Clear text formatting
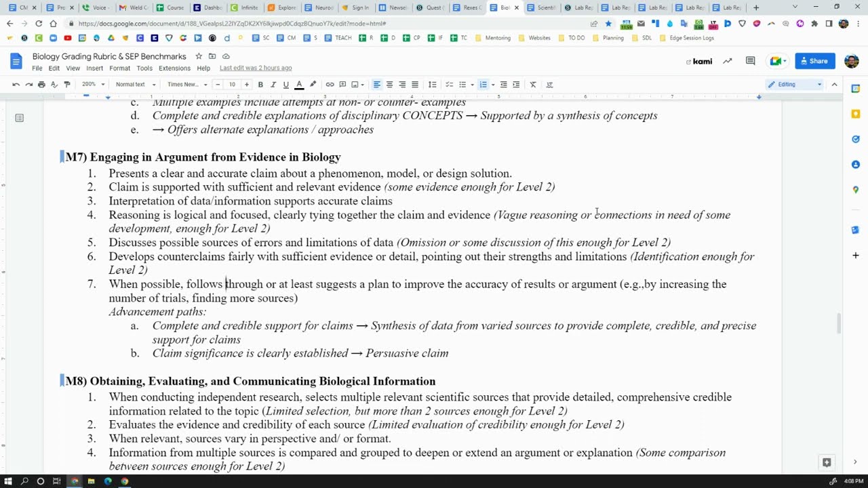 click(533, 85)
